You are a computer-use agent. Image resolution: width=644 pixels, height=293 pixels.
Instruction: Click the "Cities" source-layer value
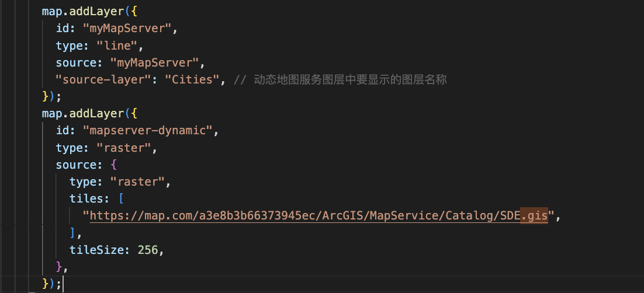coord(192,79)
